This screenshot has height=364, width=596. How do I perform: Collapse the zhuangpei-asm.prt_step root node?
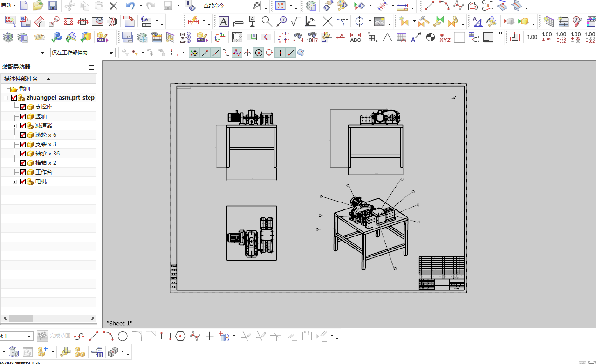tap(6, 98)
